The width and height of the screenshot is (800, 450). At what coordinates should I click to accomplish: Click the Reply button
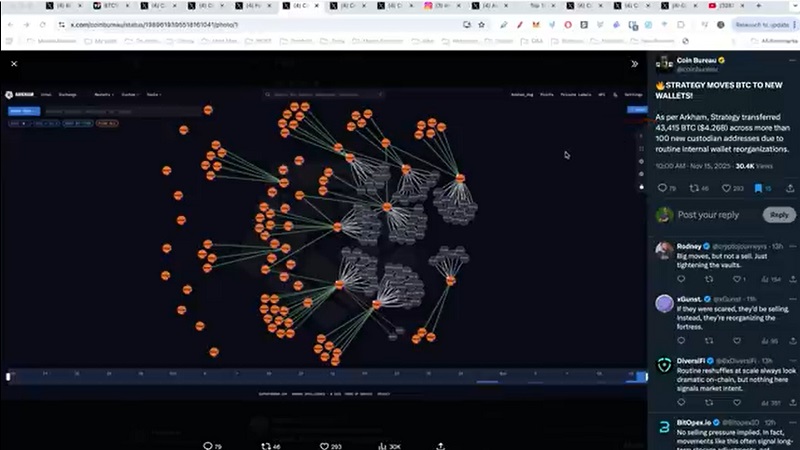coord(779,215)
